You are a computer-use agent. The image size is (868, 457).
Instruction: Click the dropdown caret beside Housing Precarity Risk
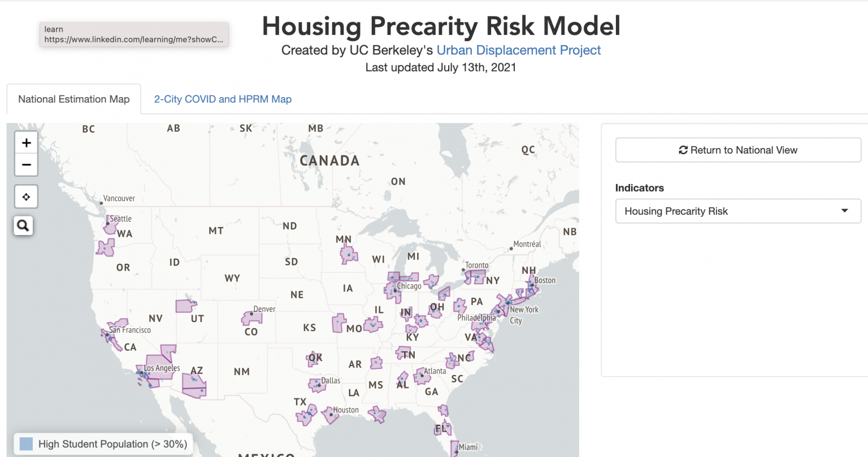coord(846,211)
